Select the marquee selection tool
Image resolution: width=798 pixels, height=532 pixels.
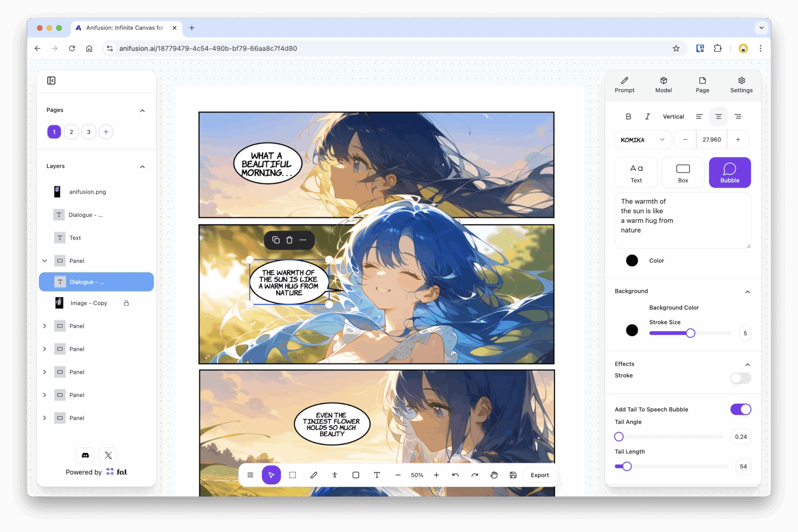click(293, 475)
